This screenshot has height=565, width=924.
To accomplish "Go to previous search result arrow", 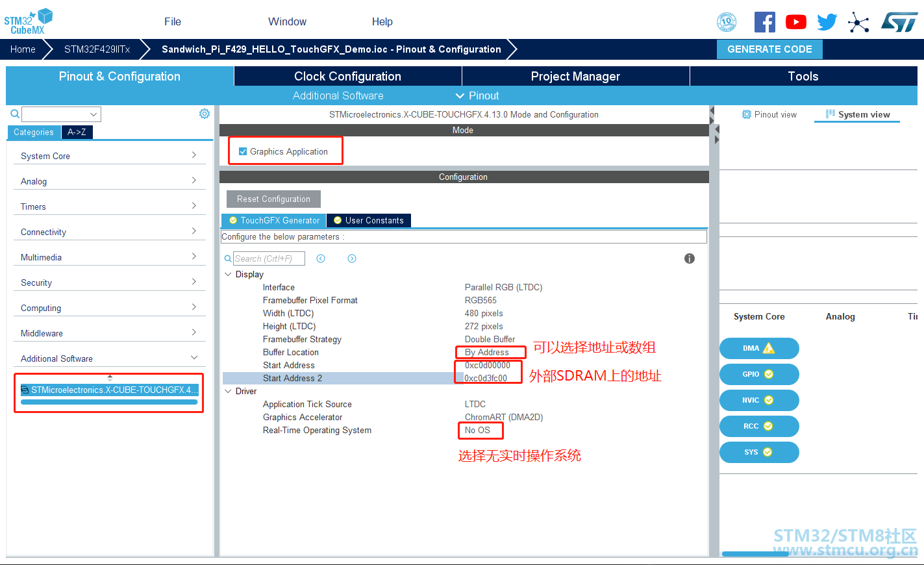I will click(321, 258).
